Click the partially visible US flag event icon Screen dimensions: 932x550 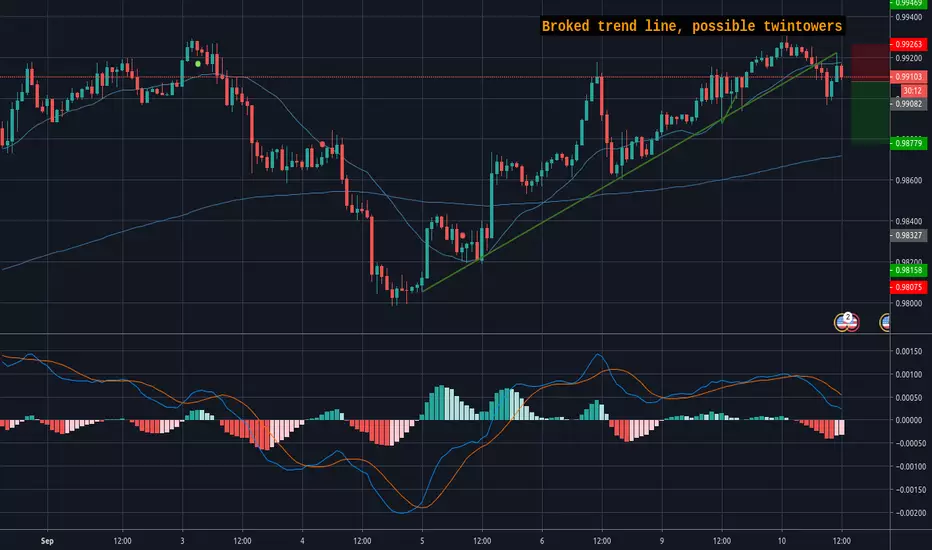click(884, 322)
